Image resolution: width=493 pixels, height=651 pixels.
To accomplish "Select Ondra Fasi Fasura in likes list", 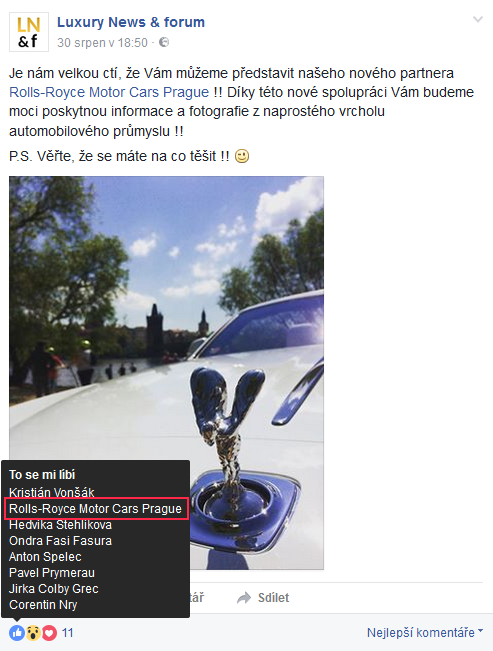I will [x=60, y=541].
